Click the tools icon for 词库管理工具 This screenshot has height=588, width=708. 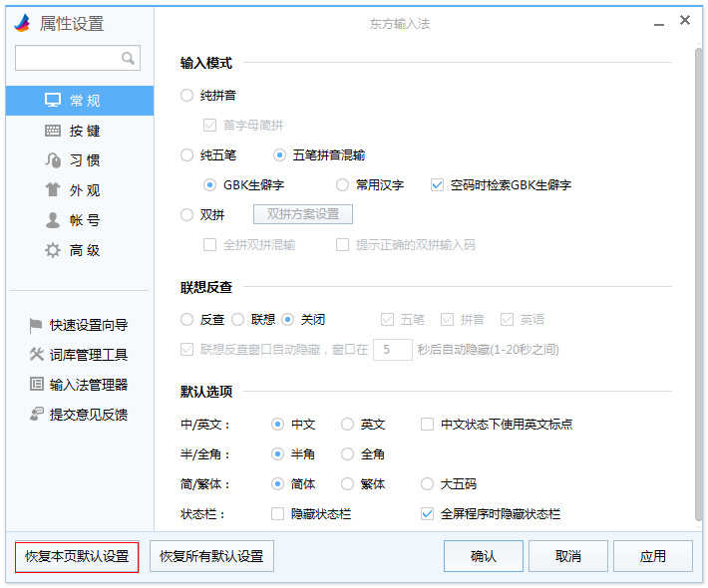point(36,355)
